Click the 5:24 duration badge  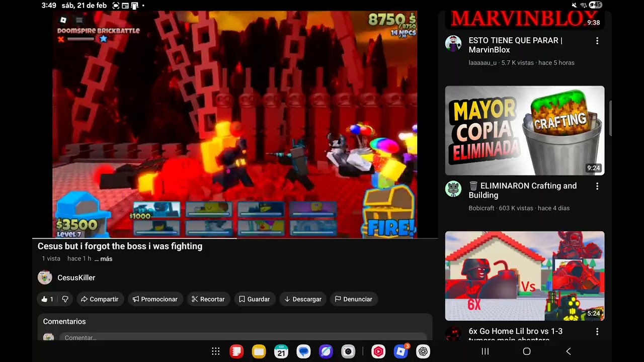point(594,313)
